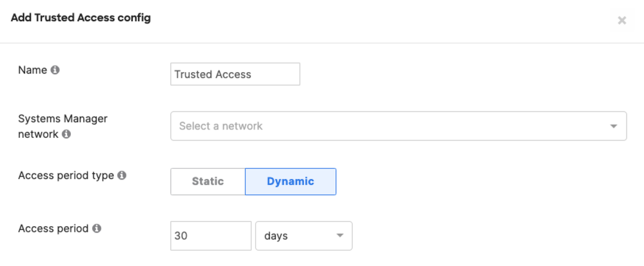Open the days unit dropdown
The width and height of the screenshot is (644, 266).
[x=303, y=236]
